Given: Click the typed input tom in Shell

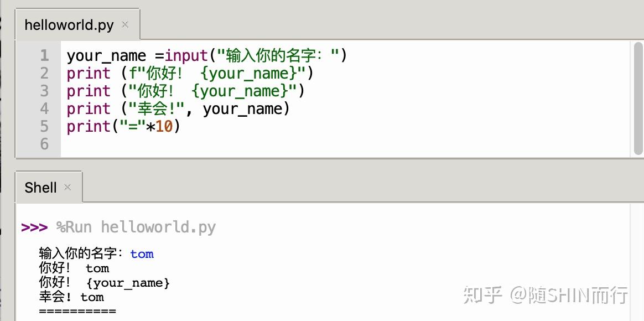Looking at the screenshot, I should point(142,254).
